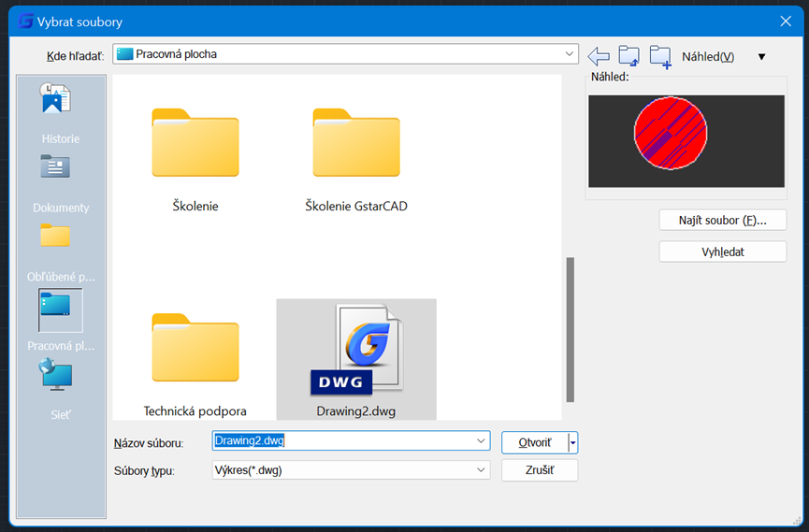Open the Náhled(V) menu
The width and height of the screenshot is (809, 532).
click(708, 57)
